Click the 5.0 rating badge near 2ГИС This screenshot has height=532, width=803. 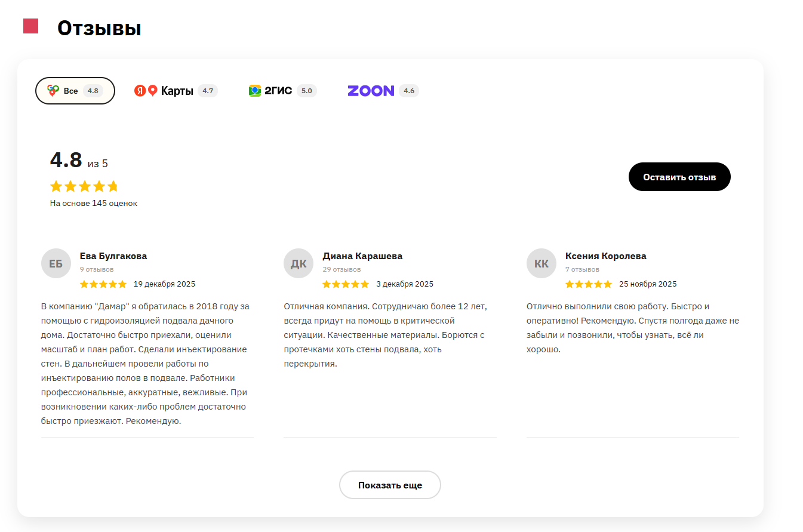pos(307,91)
